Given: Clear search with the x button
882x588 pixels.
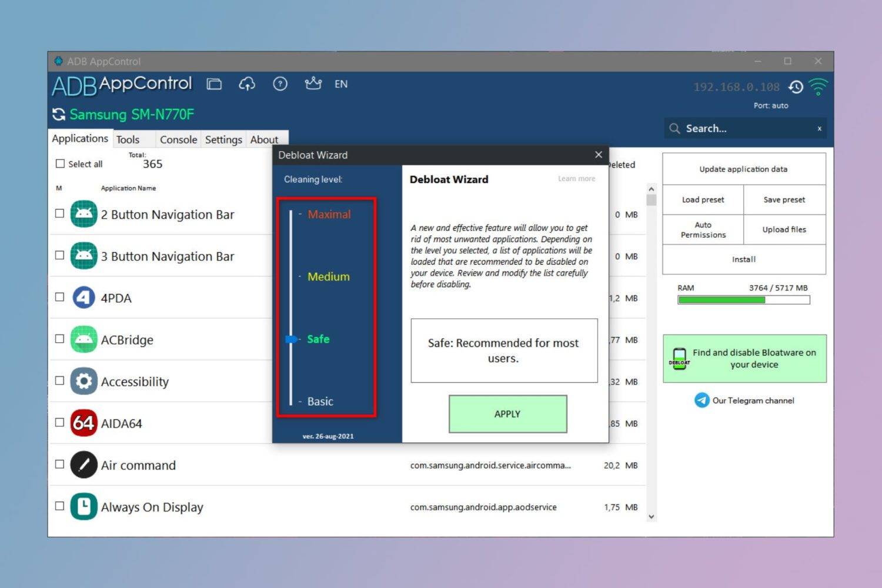Looking at the screenshot, I should coord(819,129).
